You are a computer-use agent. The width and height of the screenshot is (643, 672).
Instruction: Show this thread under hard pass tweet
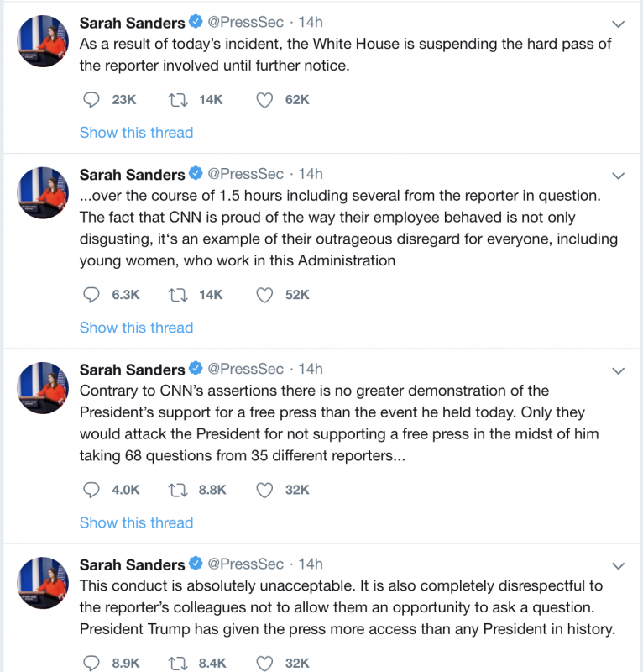[136, 133]
